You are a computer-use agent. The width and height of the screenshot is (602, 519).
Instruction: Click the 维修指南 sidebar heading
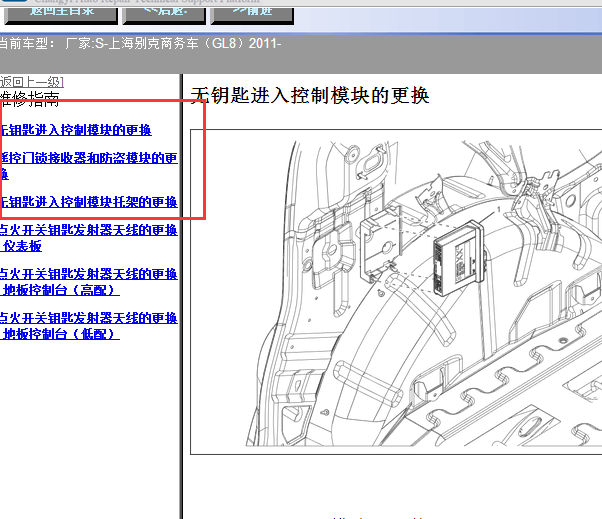30,99
